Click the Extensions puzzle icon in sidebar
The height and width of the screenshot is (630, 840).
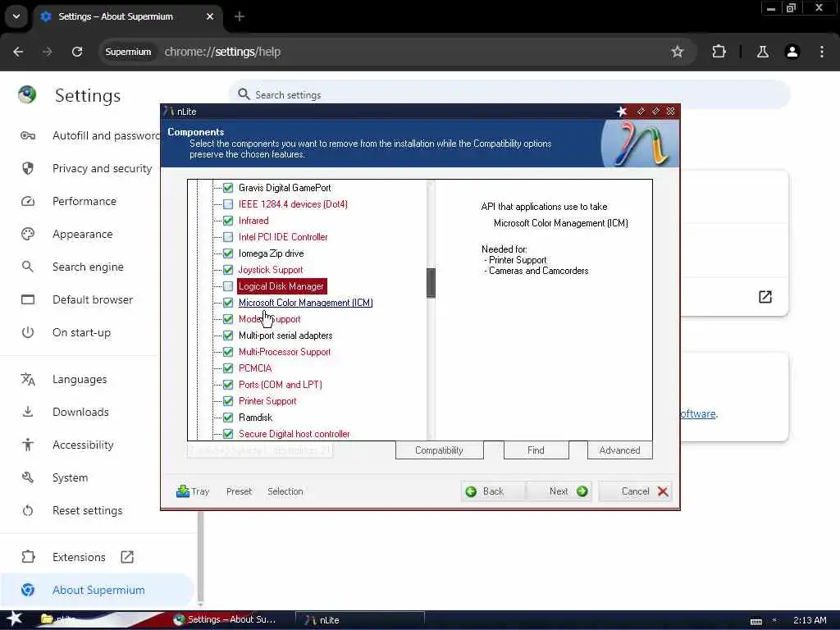(x=28, y=557)
